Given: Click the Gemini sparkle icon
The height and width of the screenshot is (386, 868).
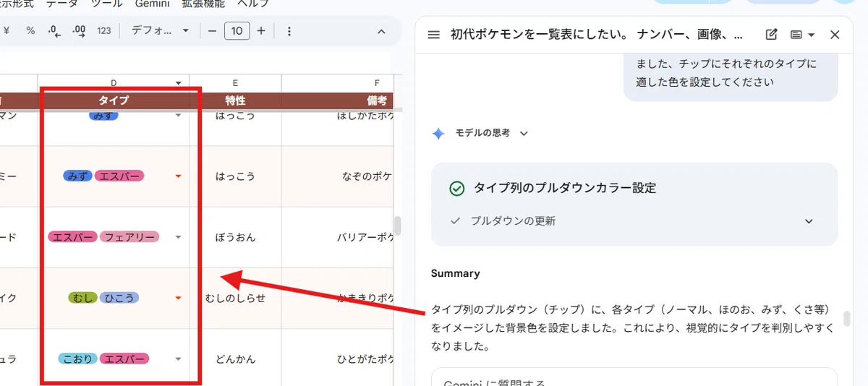Looking at the screenshot, I should pos(438,134).
